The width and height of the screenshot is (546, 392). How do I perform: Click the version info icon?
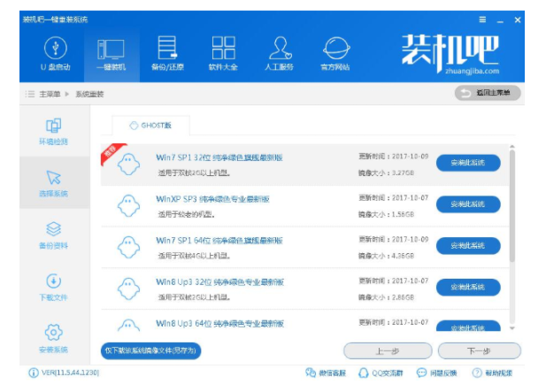tap(34, 373)
